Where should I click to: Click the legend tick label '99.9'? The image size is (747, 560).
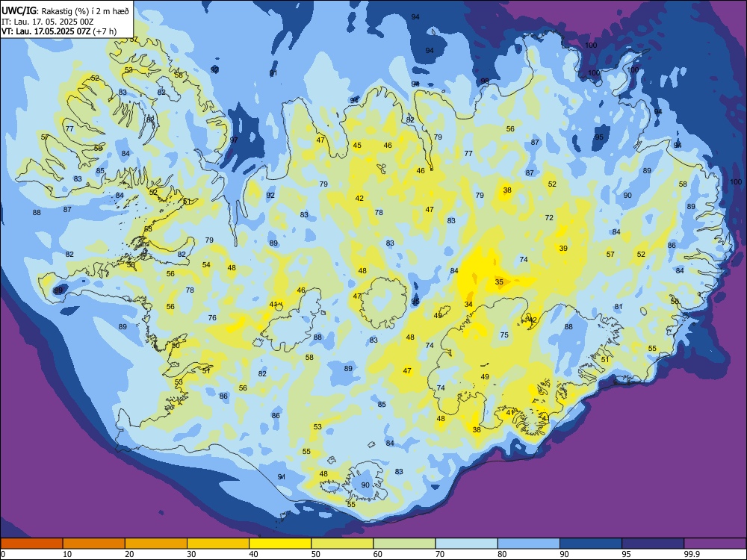click(x=692, y=554)
